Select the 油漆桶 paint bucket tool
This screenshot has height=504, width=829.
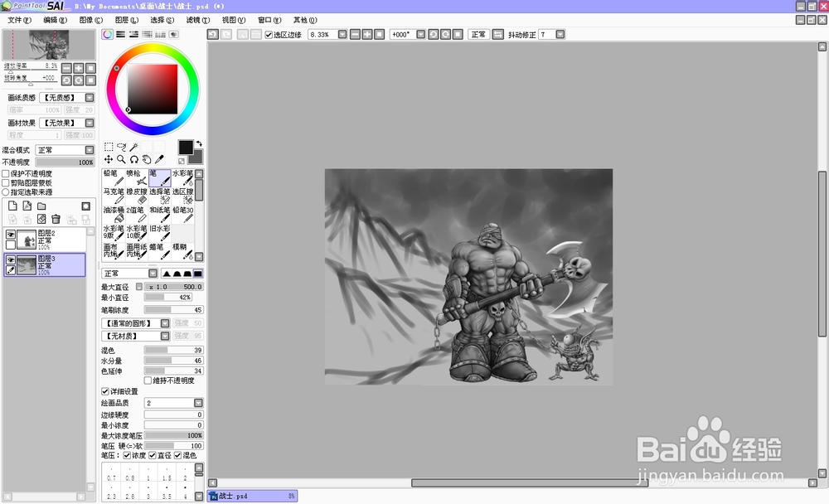coord(113,215)
